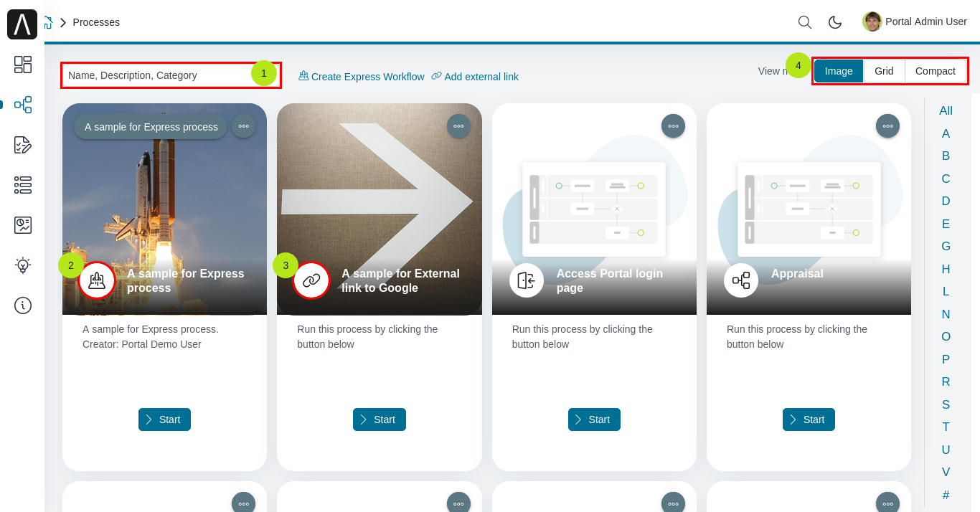Filter processes by letter E
Screen dimensions: 980x512
[946, 224]
